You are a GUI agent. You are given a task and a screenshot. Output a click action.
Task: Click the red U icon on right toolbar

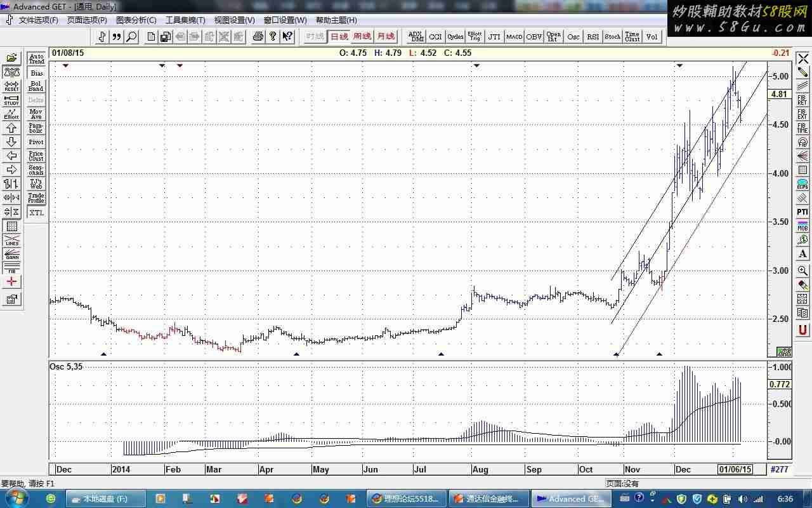(x=802, y=330)
